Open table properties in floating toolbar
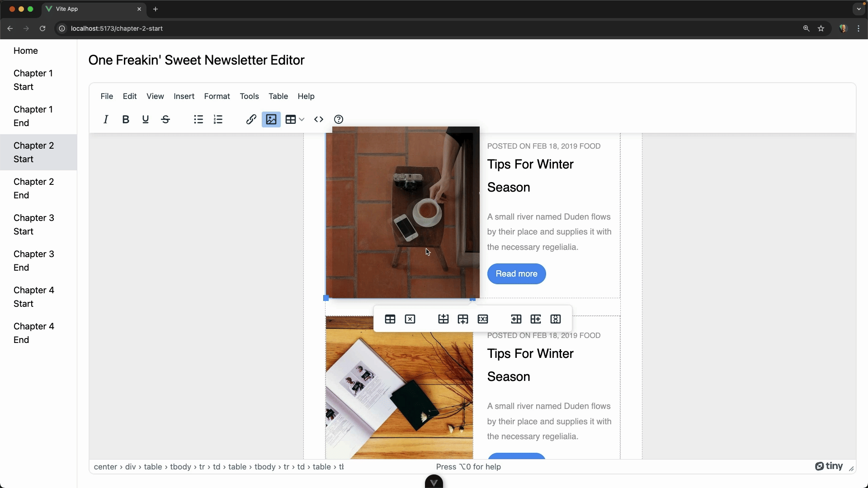Viewport: 868px width, 488px height. pyautogui.click(x=390, y=319)
